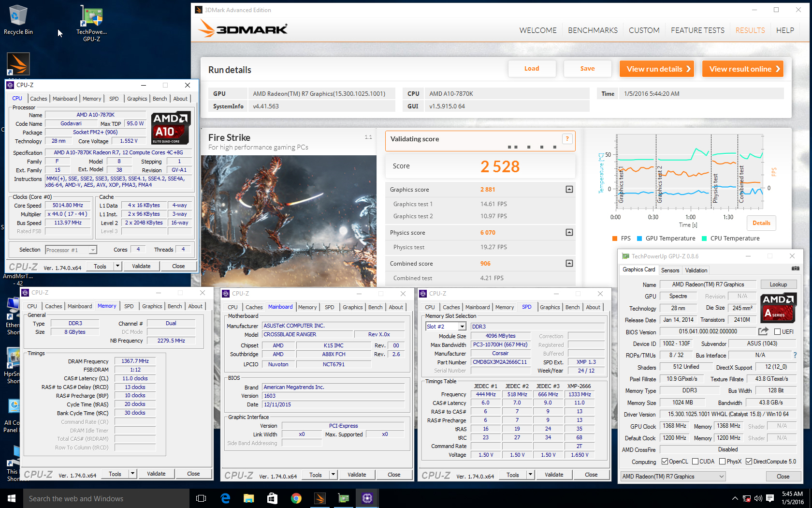The image size is (812, 508).
Task: Open Tools dropdown arrow in Memory CPU-Z window
Action: (132, 474)
